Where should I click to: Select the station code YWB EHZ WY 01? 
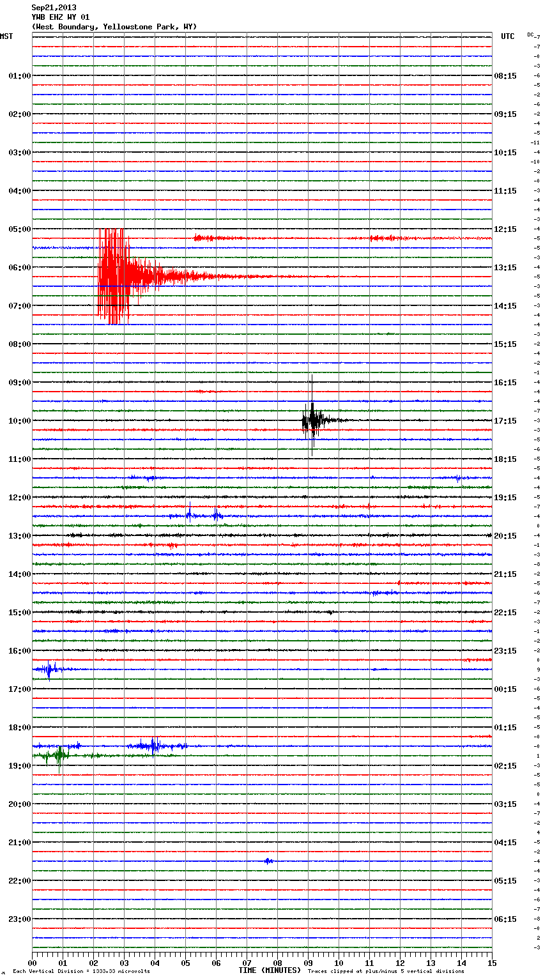coord(61,17)
